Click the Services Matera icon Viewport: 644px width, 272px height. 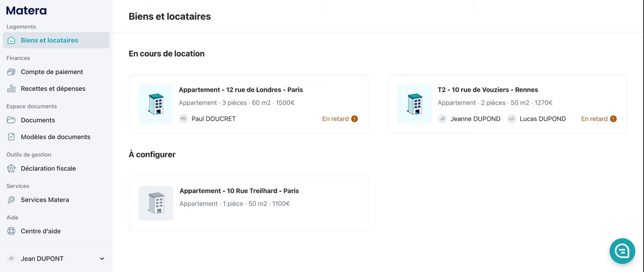coord(11,200)
